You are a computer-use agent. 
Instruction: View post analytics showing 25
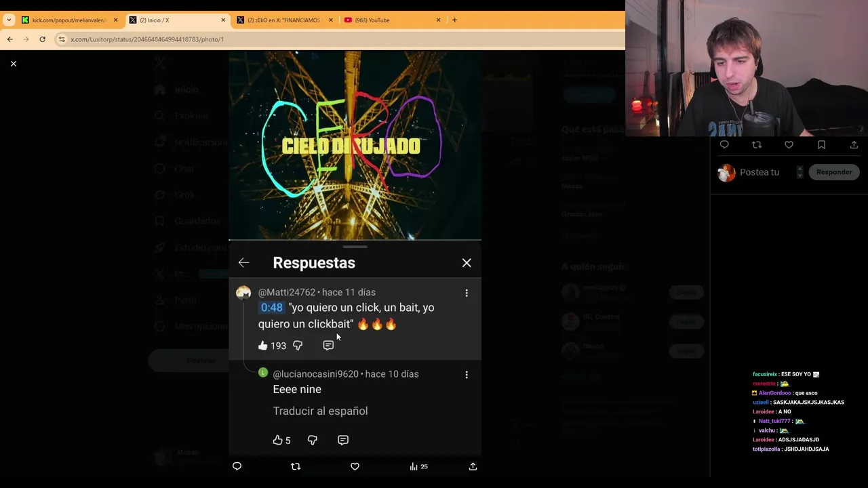pyautogui.click(x=418, y=466)
